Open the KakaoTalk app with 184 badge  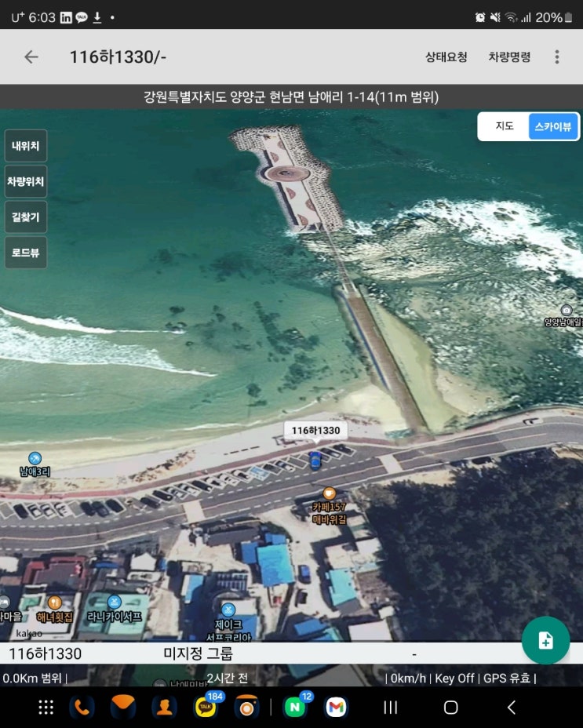click(206, 708)
